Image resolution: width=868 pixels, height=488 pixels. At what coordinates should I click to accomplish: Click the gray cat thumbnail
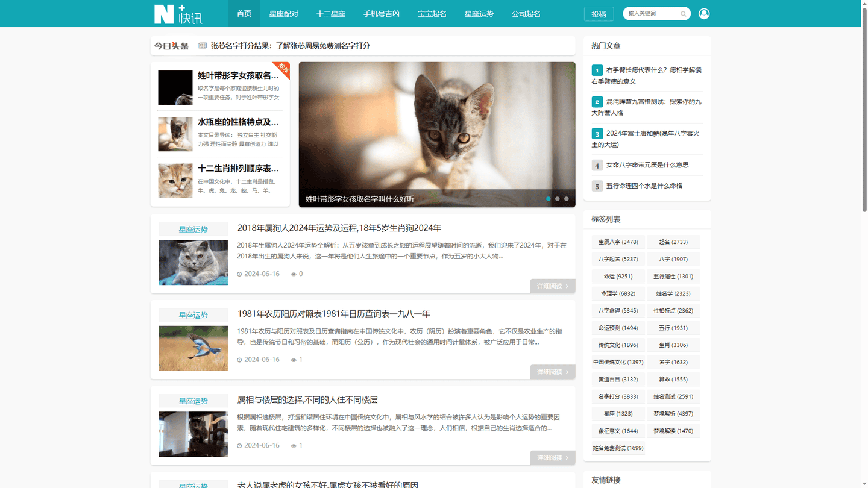coord(193,262)
